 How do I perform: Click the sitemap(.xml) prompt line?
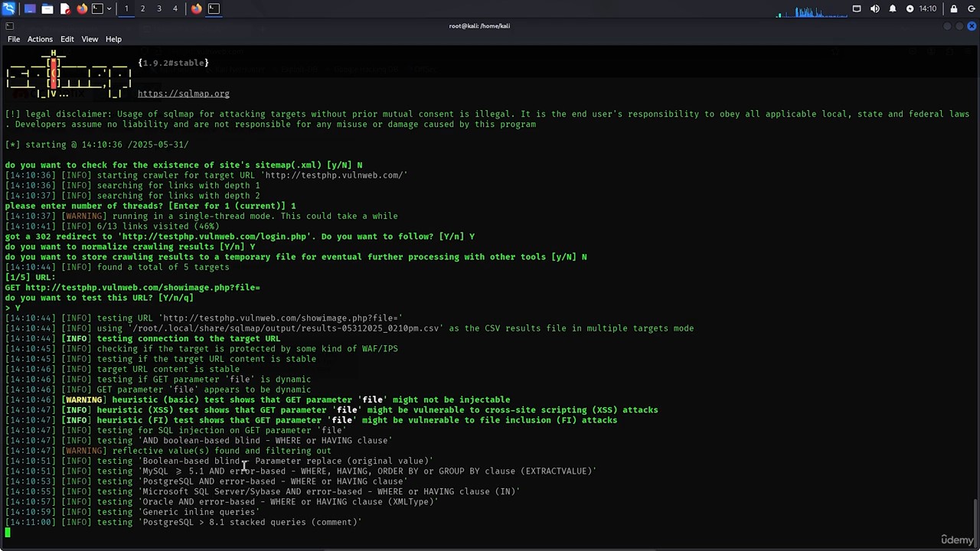(x=184, y=165)
